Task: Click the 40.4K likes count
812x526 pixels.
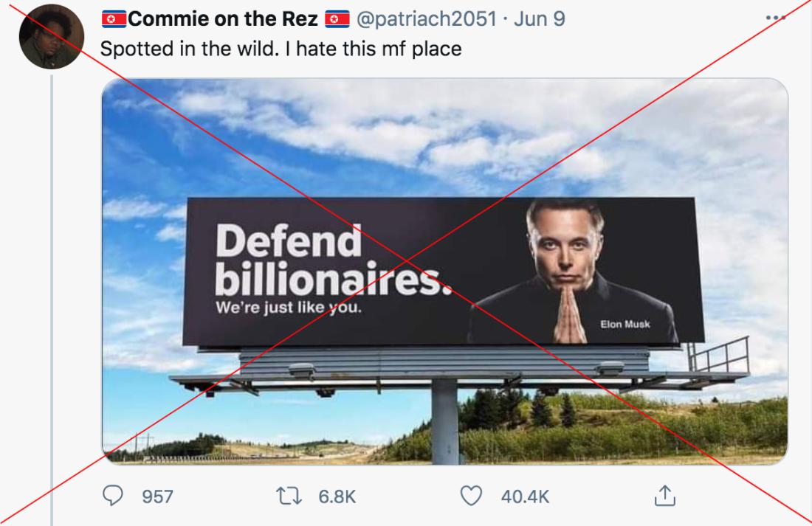Action: pos(525,496)
